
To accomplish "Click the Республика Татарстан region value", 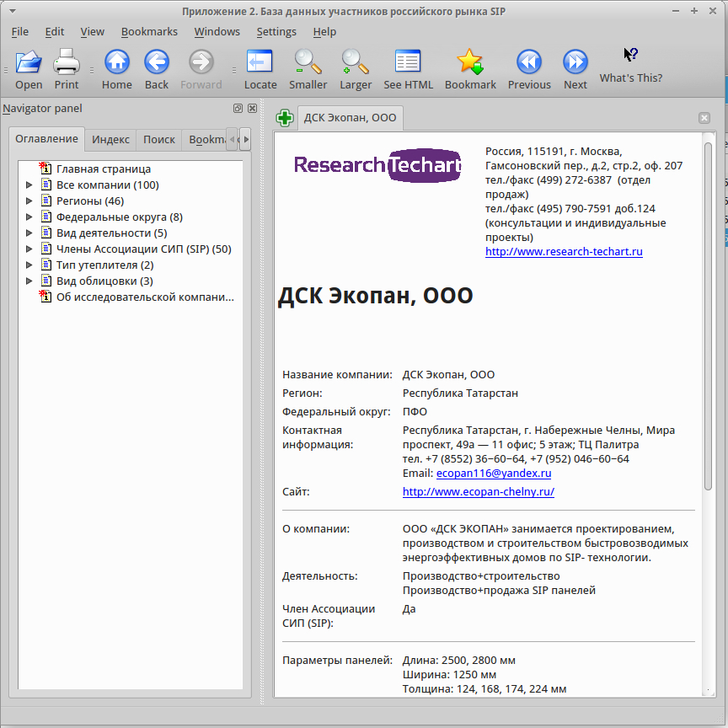I will (x=460, y=393).
